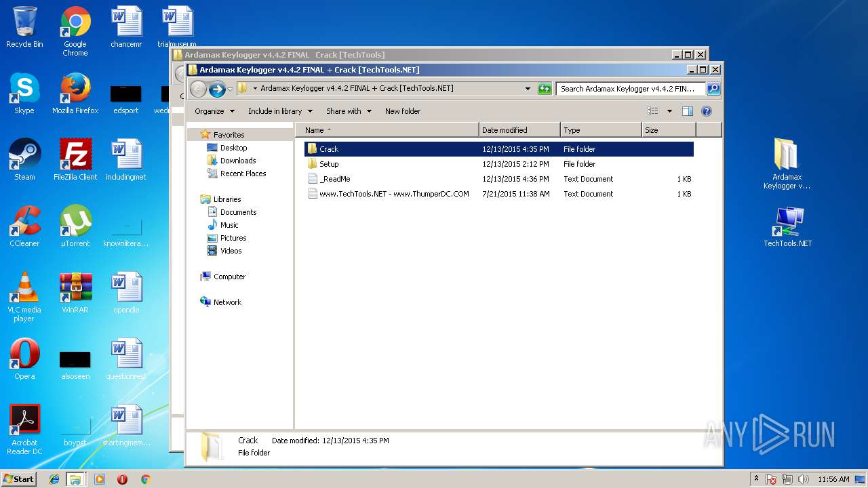Viewport: 868px width, 488px height.
Task: Launch Acrobat Reader DC shortcut
Action: coord(24,430)
